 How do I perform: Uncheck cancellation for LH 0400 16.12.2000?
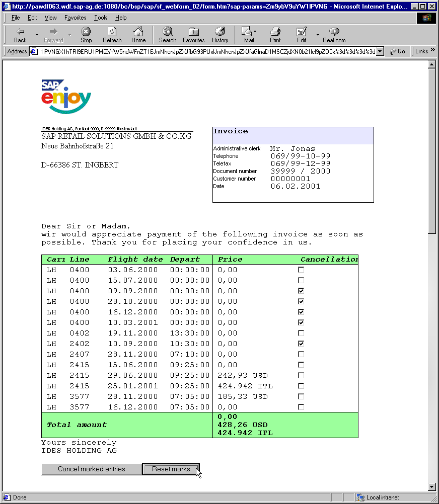301,312
